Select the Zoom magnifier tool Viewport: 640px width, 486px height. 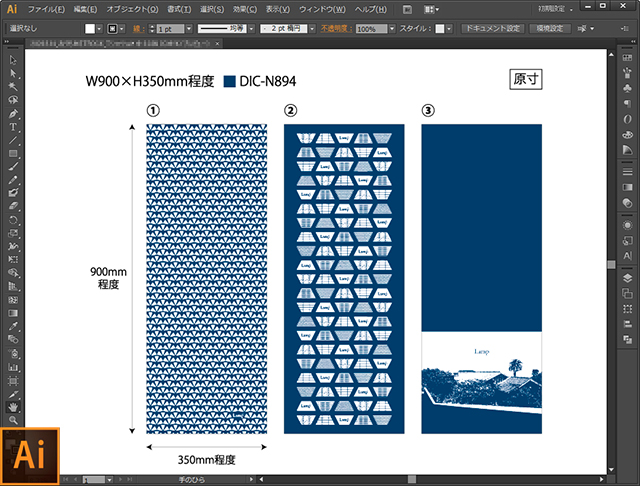pyautogui.click(x=14, y=421)
